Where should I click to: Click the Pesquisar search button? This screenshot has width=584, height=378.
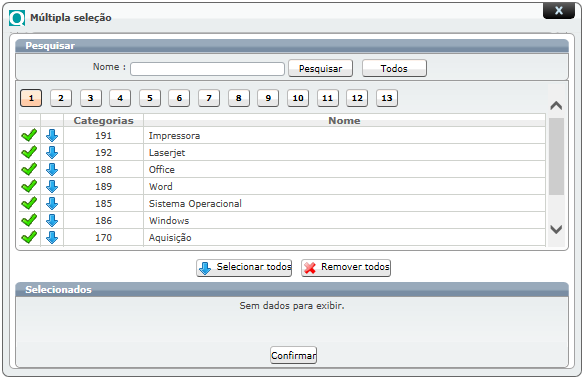[320, 69]
